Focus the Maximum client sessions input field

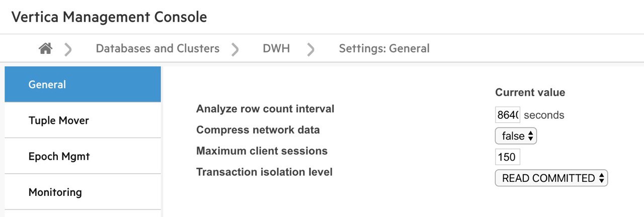(507, 157)
